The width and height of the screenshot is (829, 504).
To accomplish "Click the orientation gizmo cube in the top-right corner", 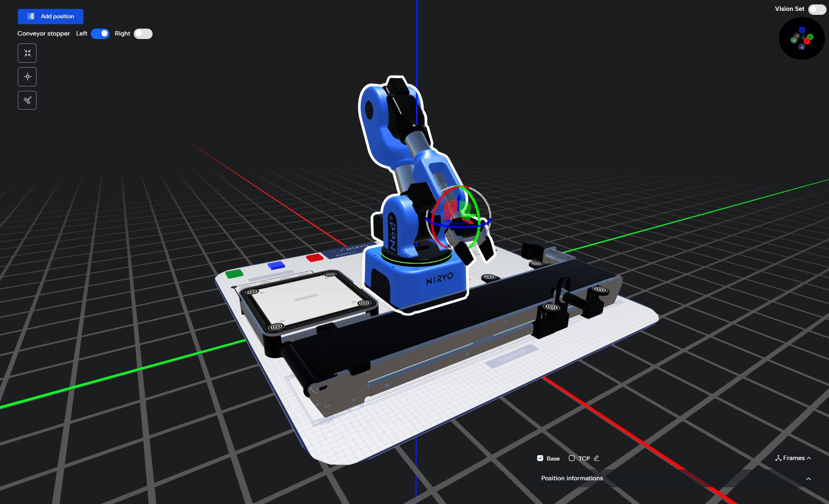I will tap(802, 38).
